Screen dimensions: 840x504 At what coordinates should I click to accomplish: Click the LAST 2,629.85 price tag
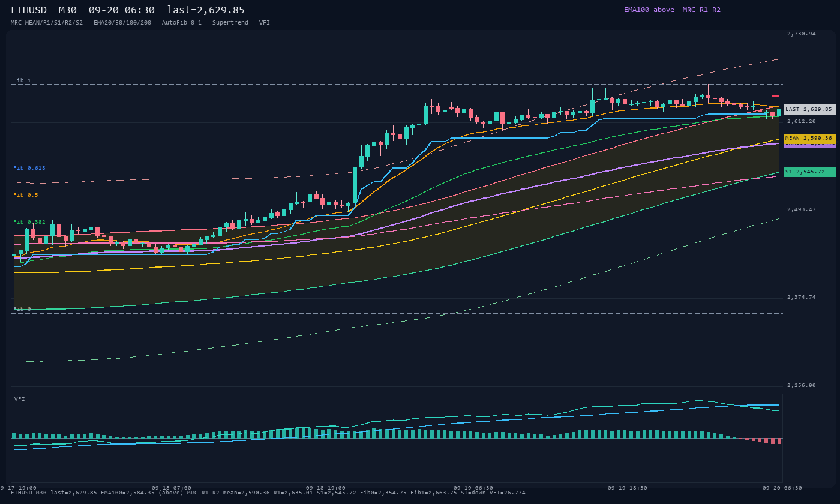point(809,109)
